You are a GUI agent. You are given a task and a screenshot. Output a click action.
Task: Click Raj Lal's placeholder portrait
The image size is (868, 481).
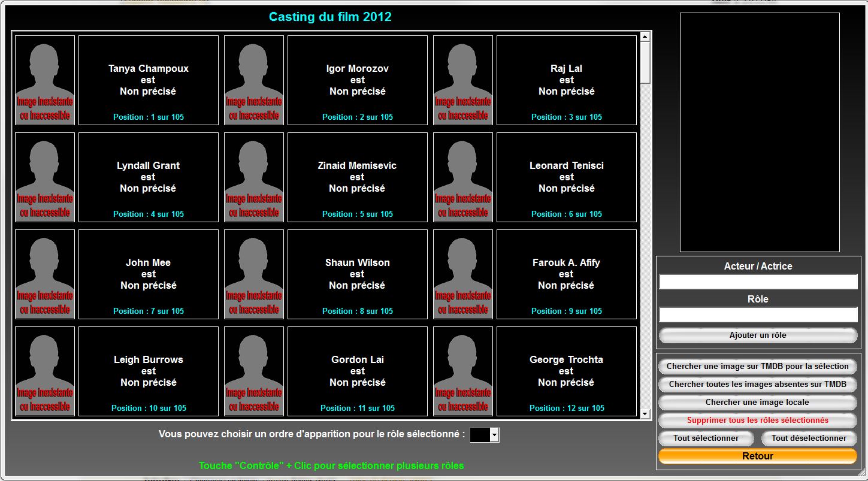pyautogui.click(x=463, y=80)
